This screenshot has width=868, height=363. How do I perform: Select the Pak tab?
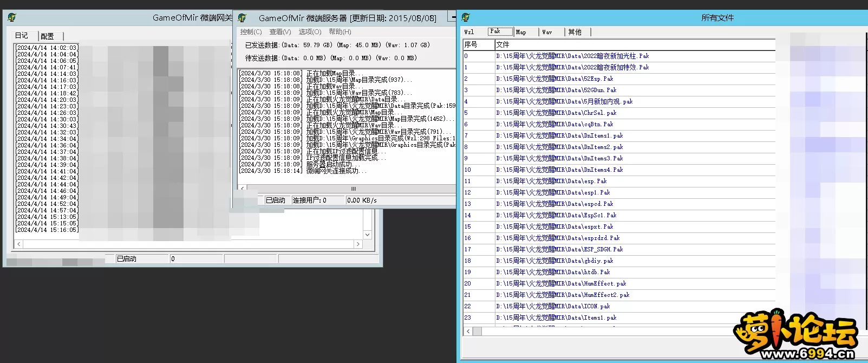point(500,31)
